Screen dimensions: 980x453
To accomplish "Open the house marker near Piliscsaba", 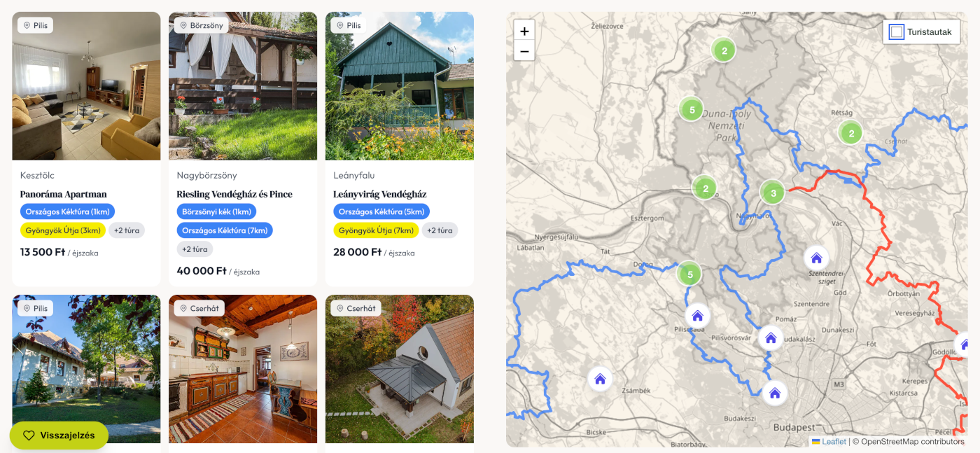I will [697, 316].
